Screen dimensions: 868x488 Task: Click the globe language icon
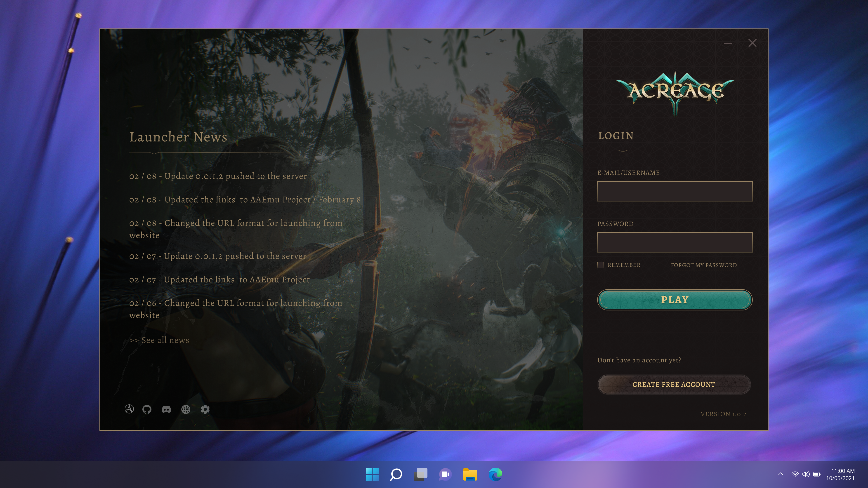[186, 409]
